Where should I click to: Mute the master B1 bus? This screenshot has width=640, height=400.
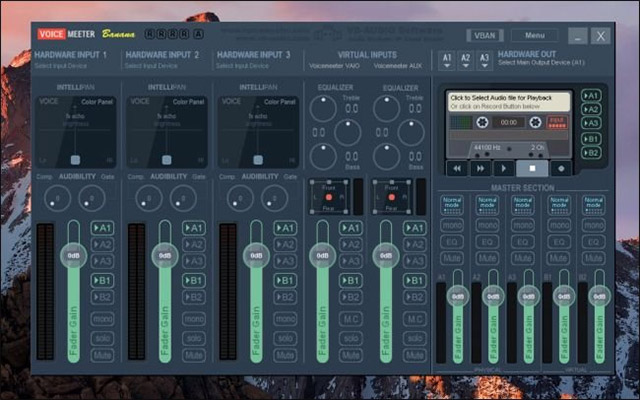558,258
